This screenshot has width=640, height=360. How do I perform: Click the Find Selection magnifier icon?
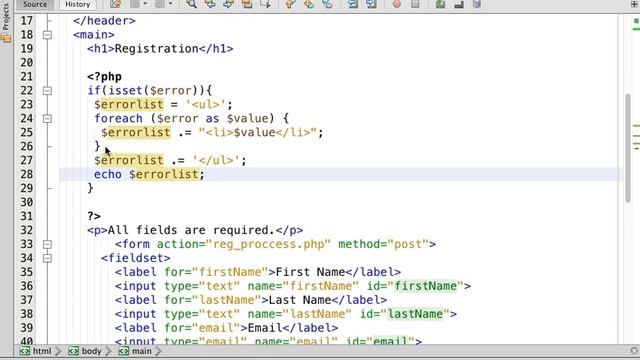click(191, 4)
